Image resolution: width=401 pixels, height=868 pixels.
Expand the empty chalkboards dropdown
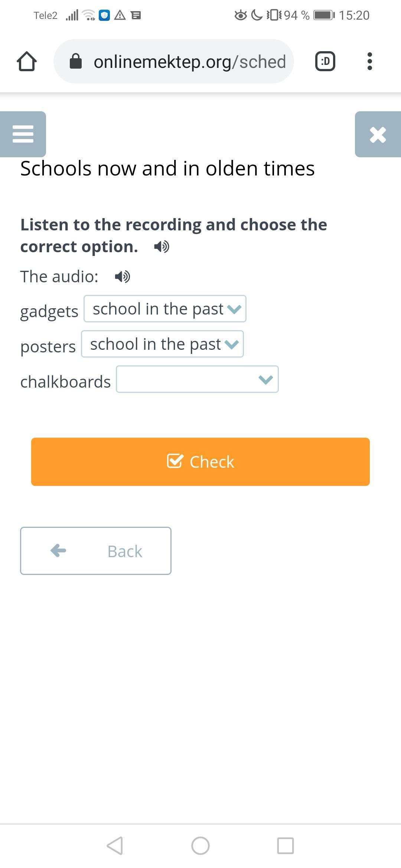click(x=197, y=379)
